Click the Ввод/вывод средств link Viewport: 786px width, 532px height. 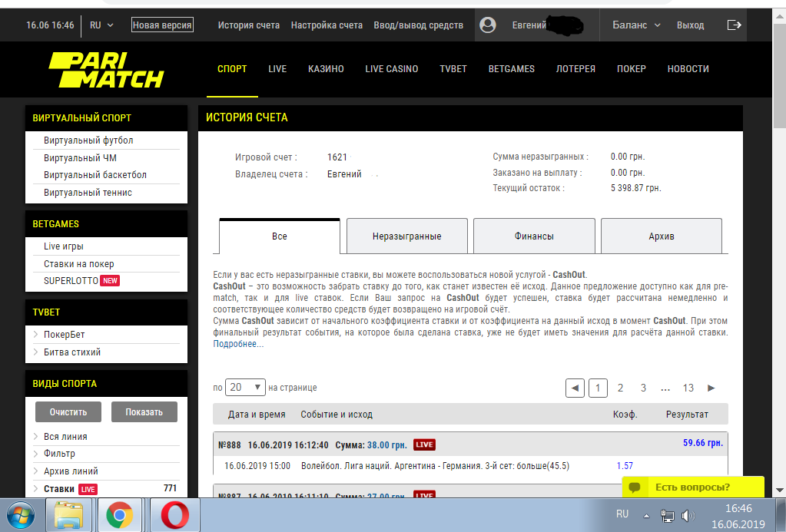tap(418, 25)
